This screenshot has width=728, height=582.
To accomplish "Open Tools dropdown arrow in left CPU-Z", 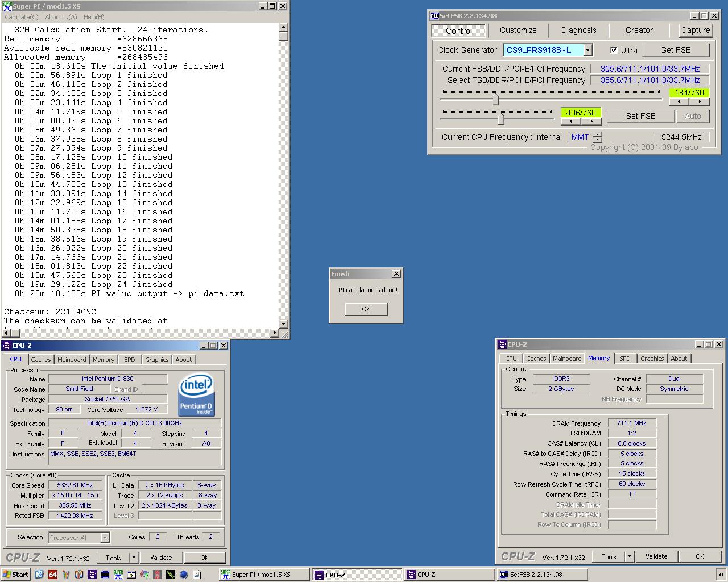I will (x=134, y=558).
